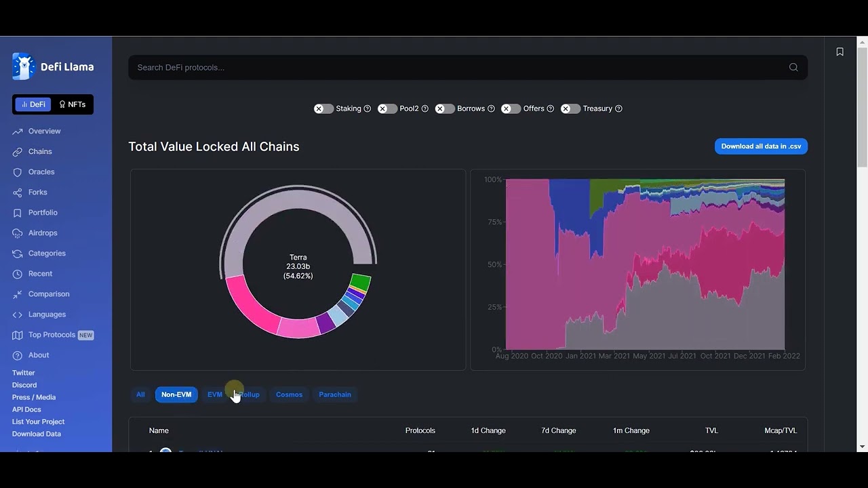The width and height of the screenshot is (868, 488).
Task: Sort by the 7d Change column
Action: (558, 431)
